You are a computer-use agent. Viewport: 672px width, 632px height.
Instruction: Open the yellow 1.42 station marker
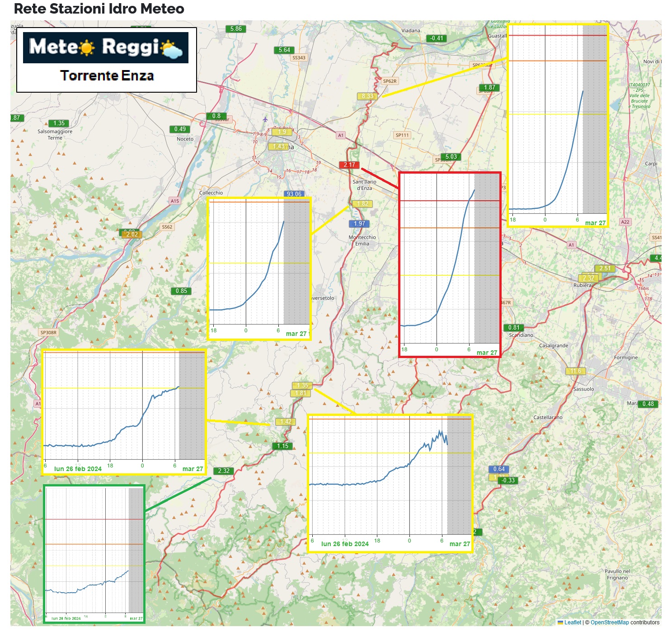[286, 422]
